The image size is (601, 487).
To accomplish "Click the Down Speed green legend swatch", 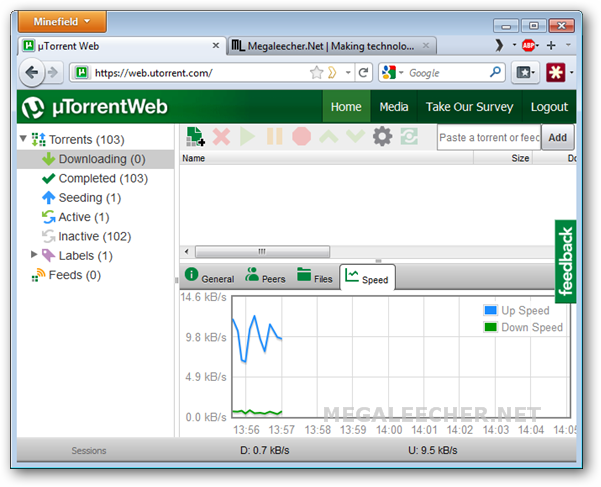I will pyautogui.click(x=490, y=327).
